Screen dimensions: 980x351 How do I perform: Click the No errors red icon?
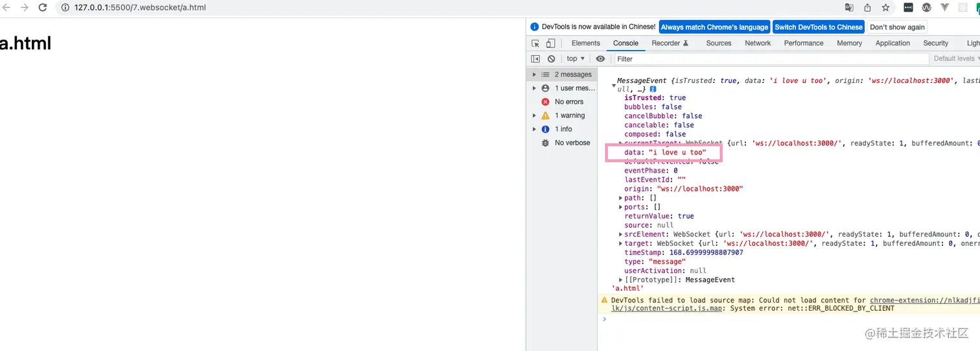coord(545,102)
